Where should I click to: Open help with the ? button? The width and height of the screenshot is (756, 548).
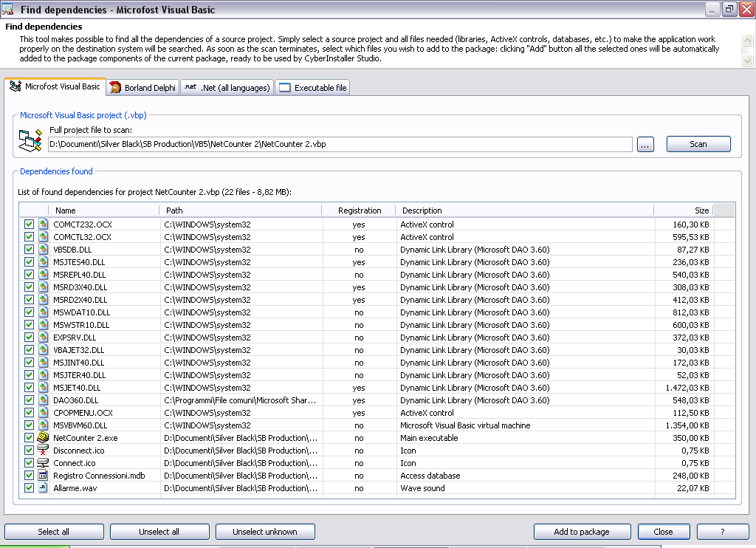point(723,532)
